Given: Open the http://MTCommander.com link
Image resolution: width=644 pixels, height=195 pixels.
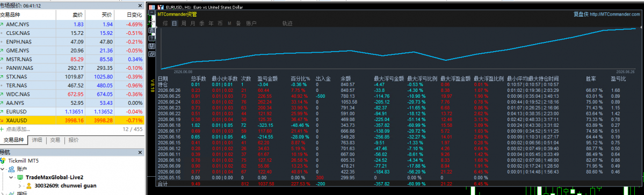Looking at the screenshot, I should (615, 15).
